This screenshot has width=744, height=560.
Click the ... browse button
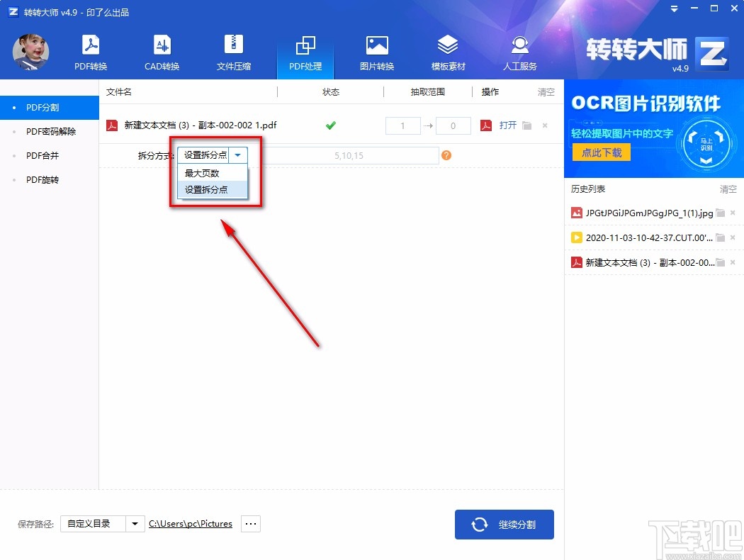click(250, 523)
